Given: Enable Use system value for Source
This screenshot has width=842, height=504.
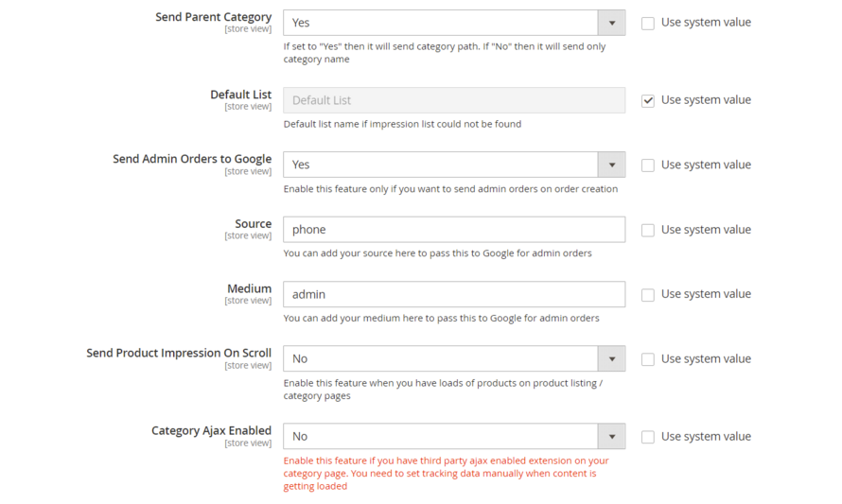Looking at the screenshot, I should click(x=648, y=230).
